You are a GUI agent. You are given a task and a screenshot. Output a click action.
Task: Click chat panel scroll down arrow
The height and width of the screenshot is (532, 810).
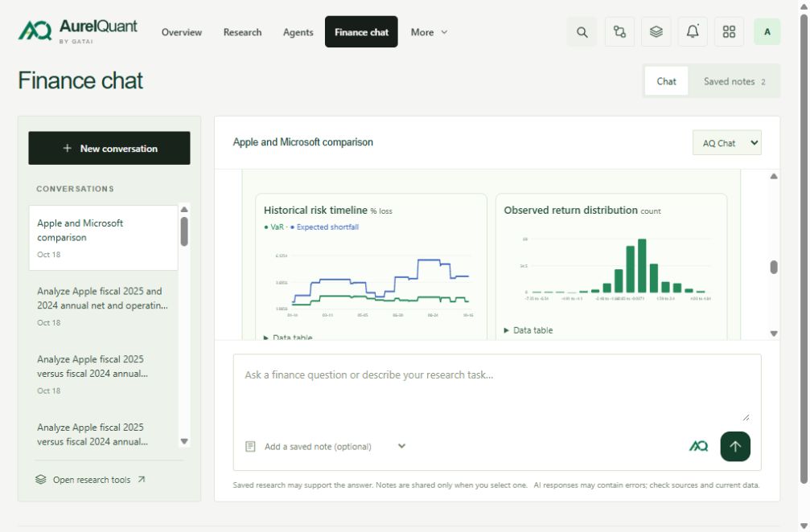coord(774,334)
